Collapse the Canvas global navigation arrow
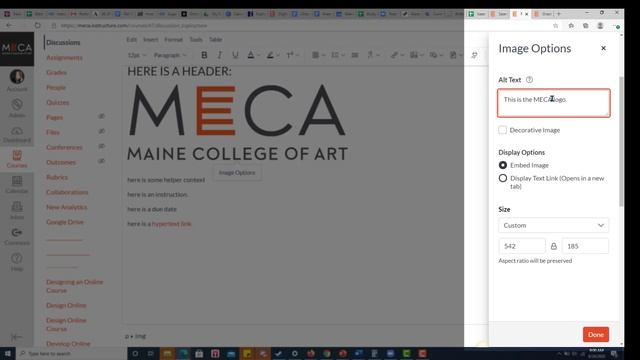640x360 pixels. tap(16, 337)
